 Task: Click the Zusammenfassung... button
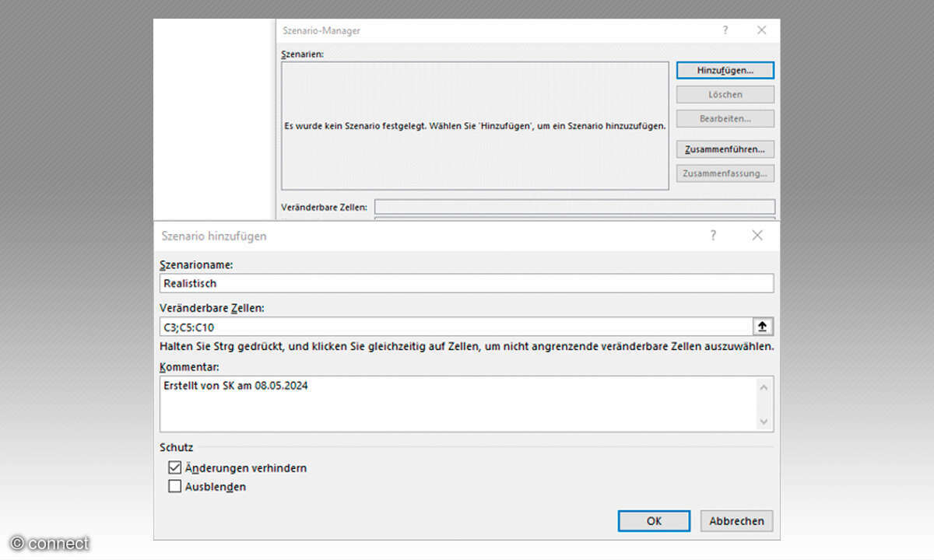click(x=725, y=173)
